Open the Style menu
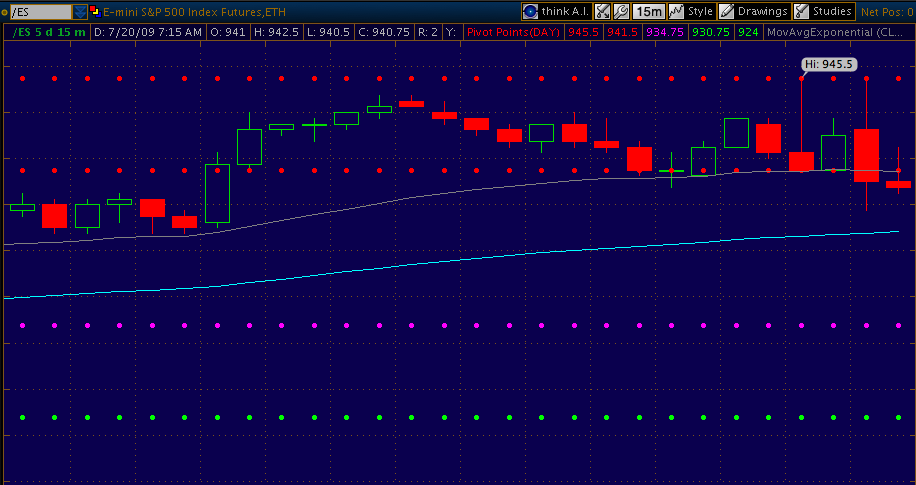Screen dimensions: 916x485 700,11
